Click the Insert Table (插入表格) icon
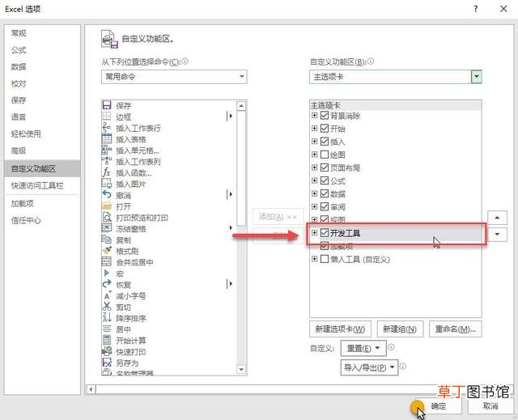 (107, 138)
